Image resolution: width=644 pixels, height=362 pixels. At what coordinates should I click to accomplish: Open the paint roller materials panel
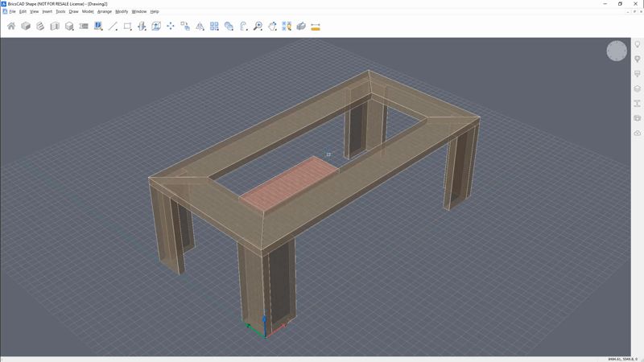point(638,74)
